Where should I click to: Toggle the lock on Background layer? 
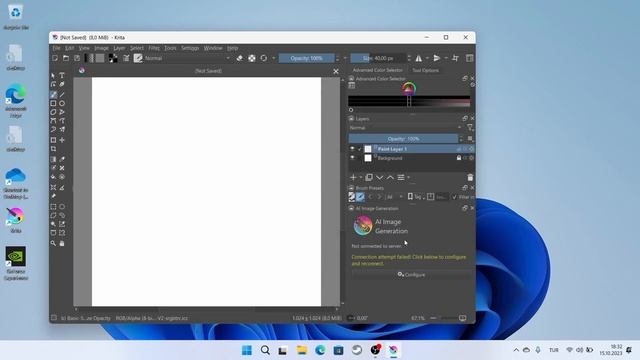click(459, 158)
